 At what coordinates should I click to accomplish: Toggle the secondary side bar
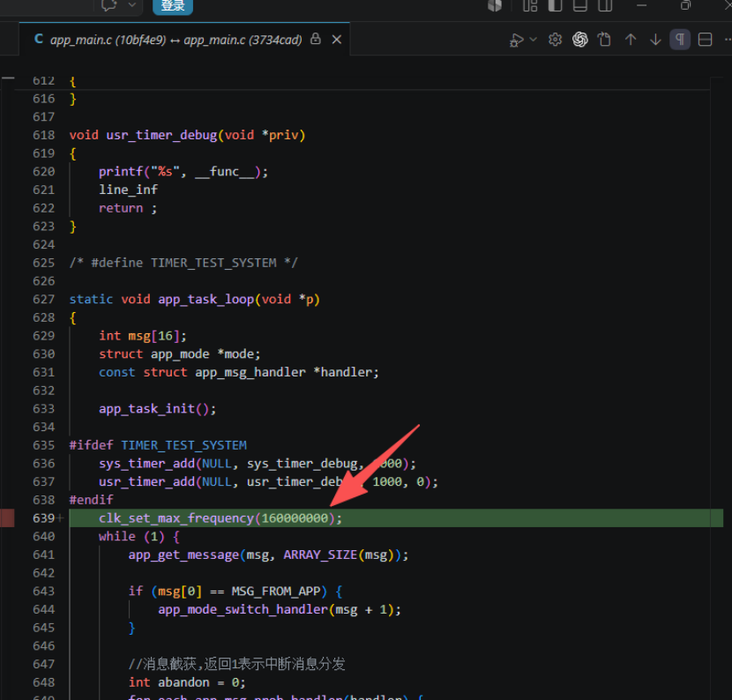pos(605,5)
